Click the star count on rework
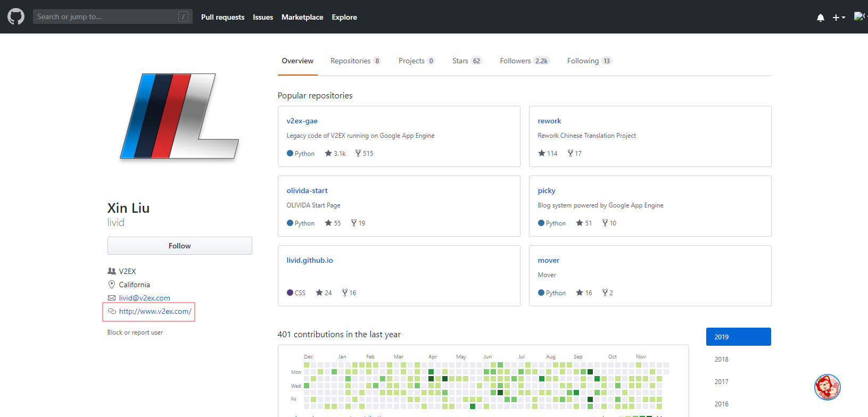The width and height of the screenshot is (868, 417). 548,153
